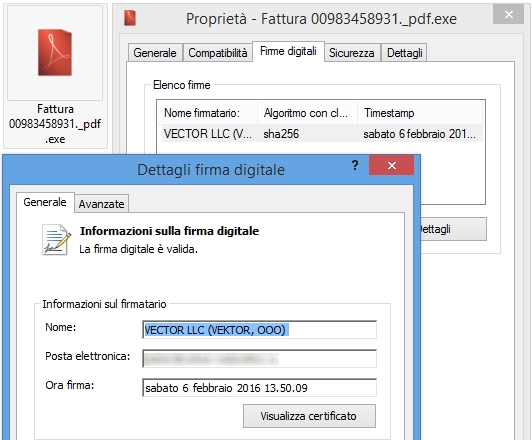Select Generale tab in signature details
Image resolution: width=532 pixels, height=440 pixels.
[45, 202]
